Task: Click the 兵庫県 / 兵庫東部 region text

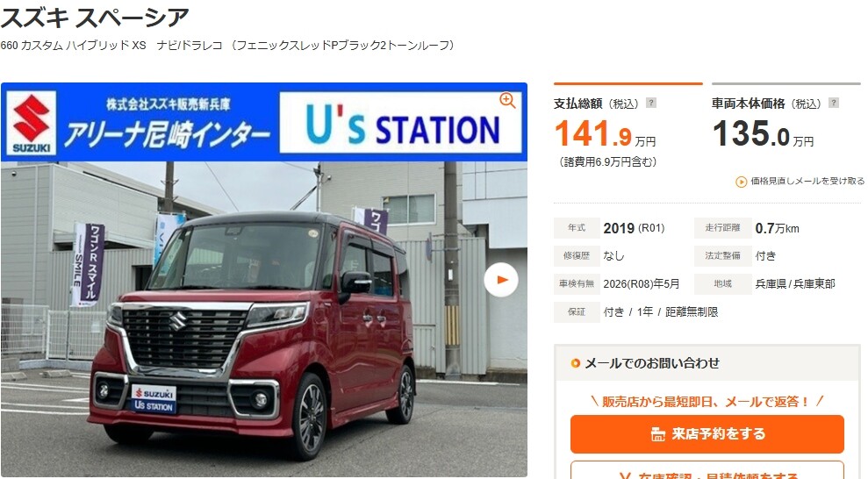Action: (795, 283)
